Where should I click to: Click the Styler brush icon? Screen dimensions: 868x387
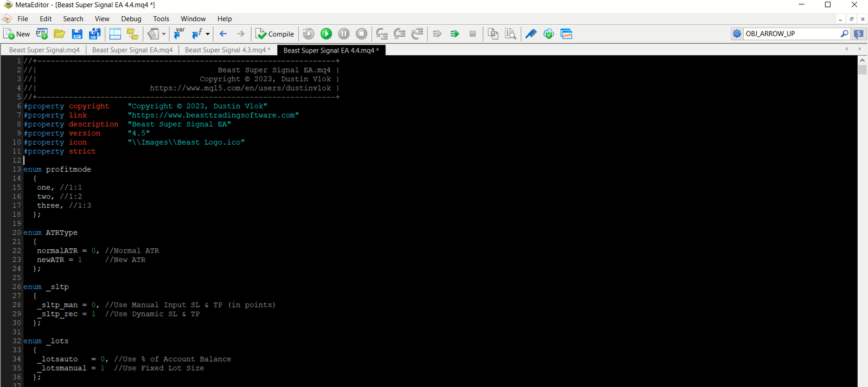(x=153, y=34)
